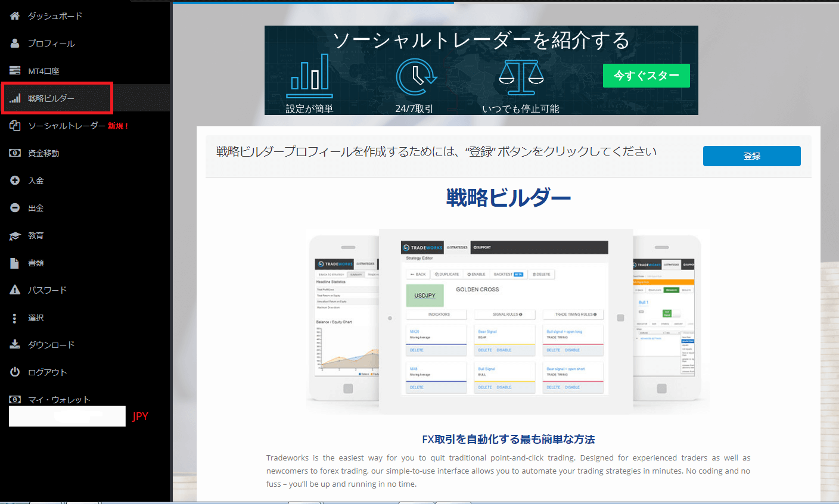Image resolution: width=839 pixels, height=504 pixels.
Task: Click the いつでも停止可能 banner label
Action: point(521,109)
